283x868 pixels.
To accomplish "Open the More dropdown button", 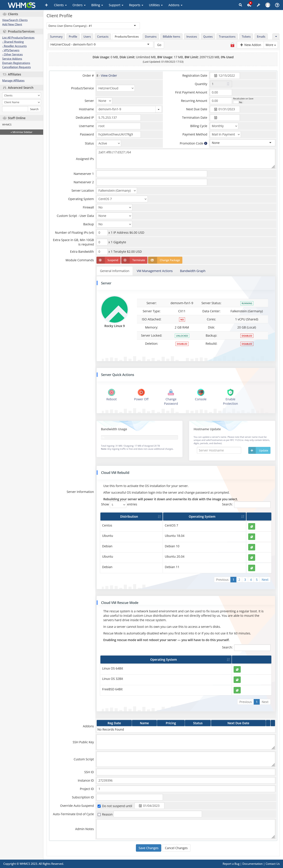I will [270, 45].
